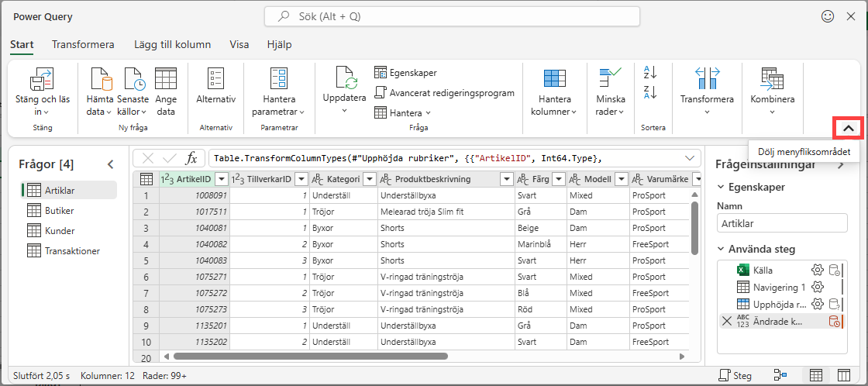Image resolution: width=868 pixels, height=386 pixels.
Task: Click Uppdatera refresh icon
Action: point(345,78)
